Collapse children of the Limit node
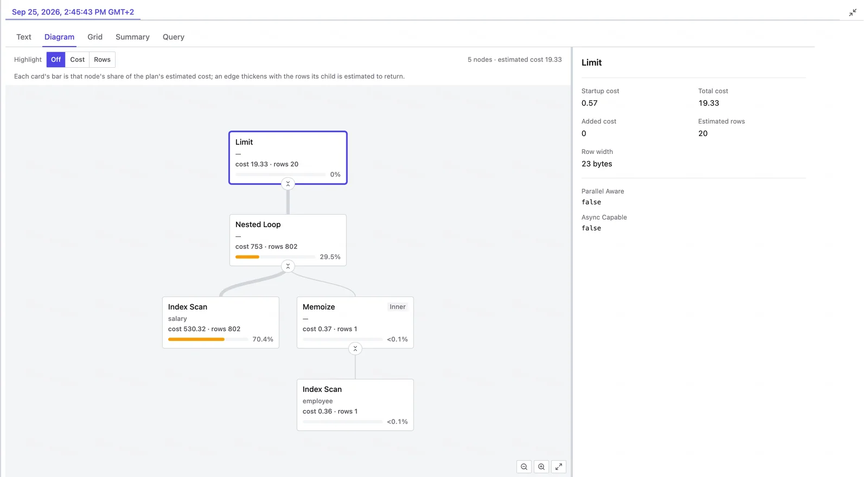The image size is (868, 477). (x=288, y=184)
